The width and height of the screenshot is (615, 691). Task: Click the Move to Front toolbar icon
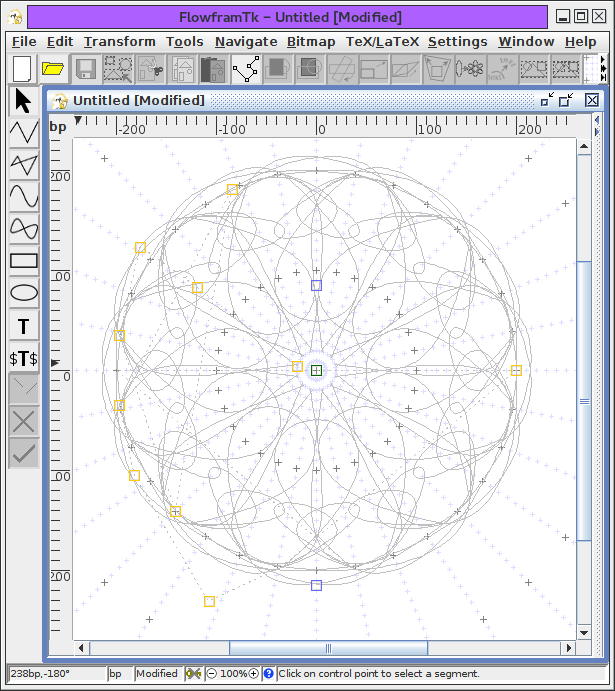coord(278,69)
